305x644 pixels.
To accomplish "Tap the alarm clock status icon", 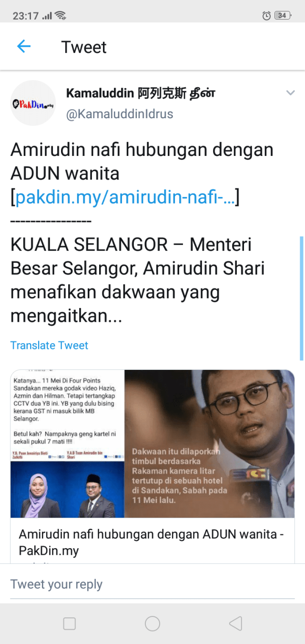I will tap(267, 15).
